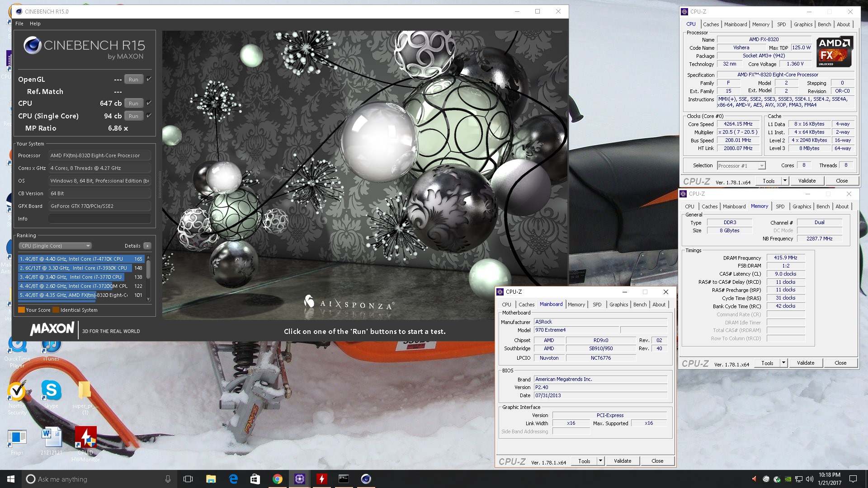Click Validate in top CPU-Z window
The image size is (868, 488).
pos(807,181)
